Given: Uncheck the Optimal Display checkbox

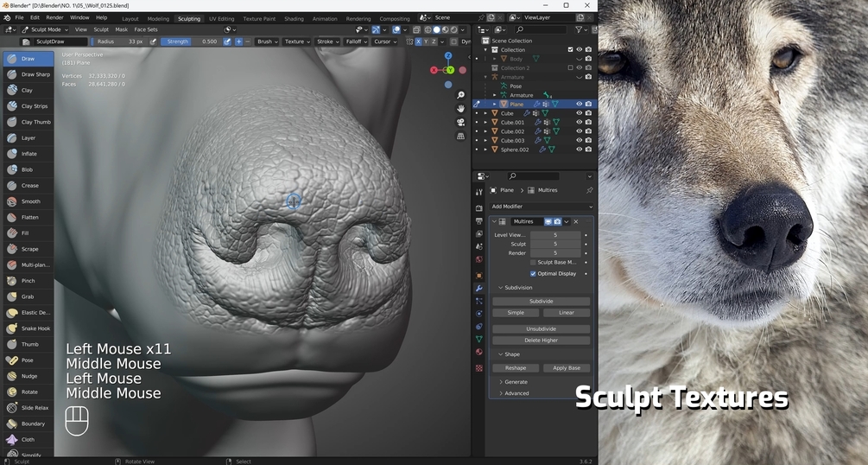Looking at the screenshot, I should pos(533,273).
